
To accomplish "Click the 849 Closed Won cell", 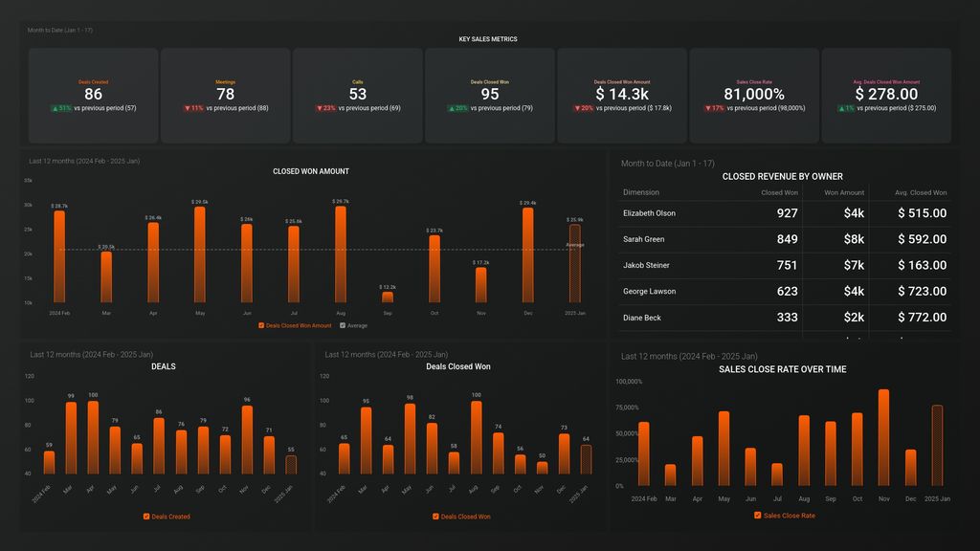I will coord(787,239).
